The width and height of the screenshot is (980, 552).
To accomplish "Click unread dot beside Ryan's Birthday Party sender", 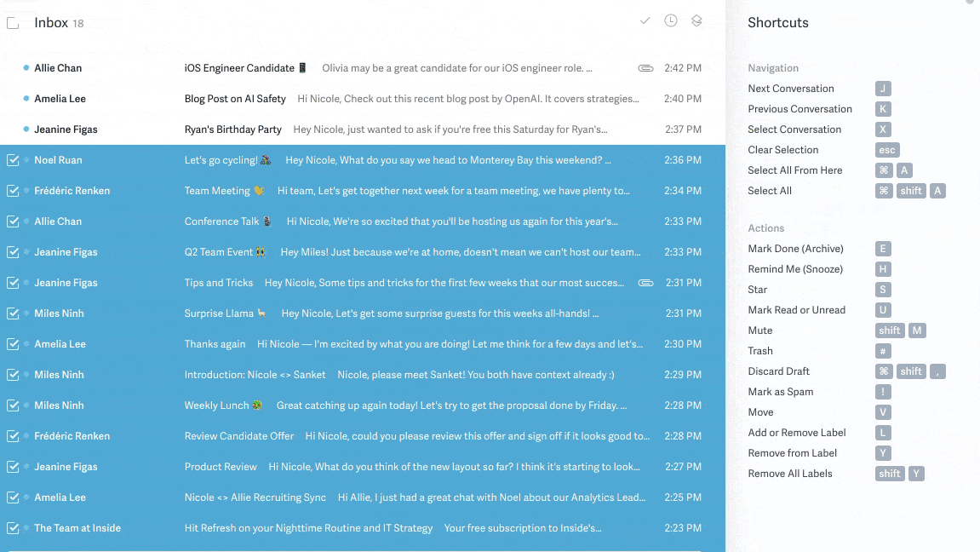I will (26, 129).
